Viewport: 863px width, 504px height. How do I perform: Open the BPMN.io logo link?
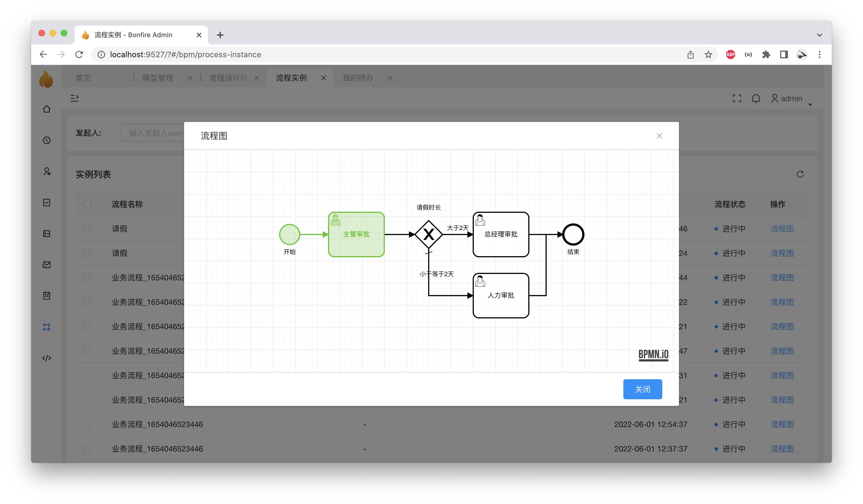(653, 355)
